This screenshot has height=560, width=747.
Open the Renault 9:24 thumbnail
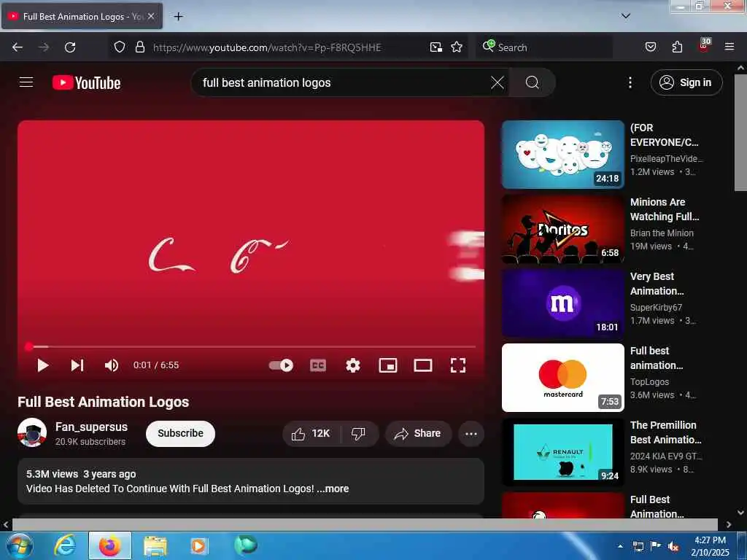[562, 452]
